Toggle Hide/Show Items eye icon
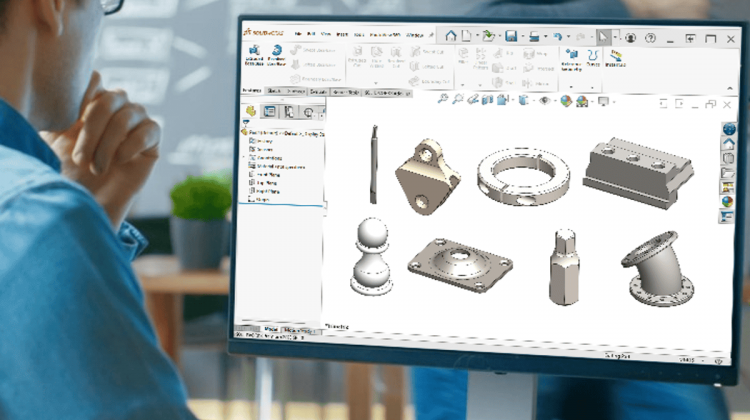 click(x=544, y=100)
